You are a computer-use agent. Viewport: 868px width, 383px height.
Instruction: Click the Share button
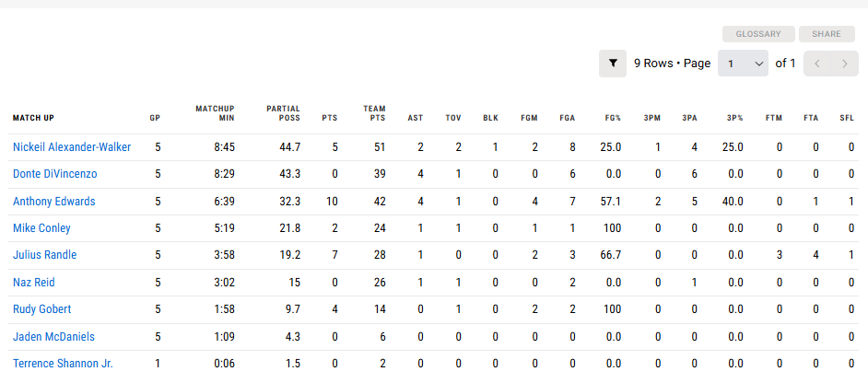(x=827, y=34)
